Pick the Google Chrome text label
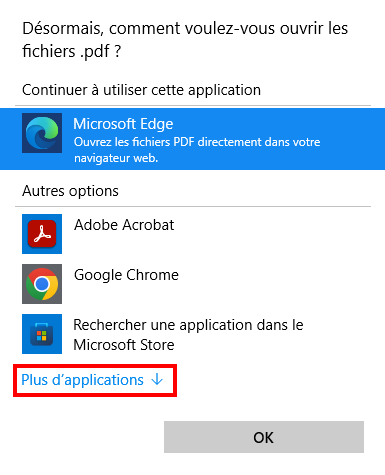 pos(126,275)
